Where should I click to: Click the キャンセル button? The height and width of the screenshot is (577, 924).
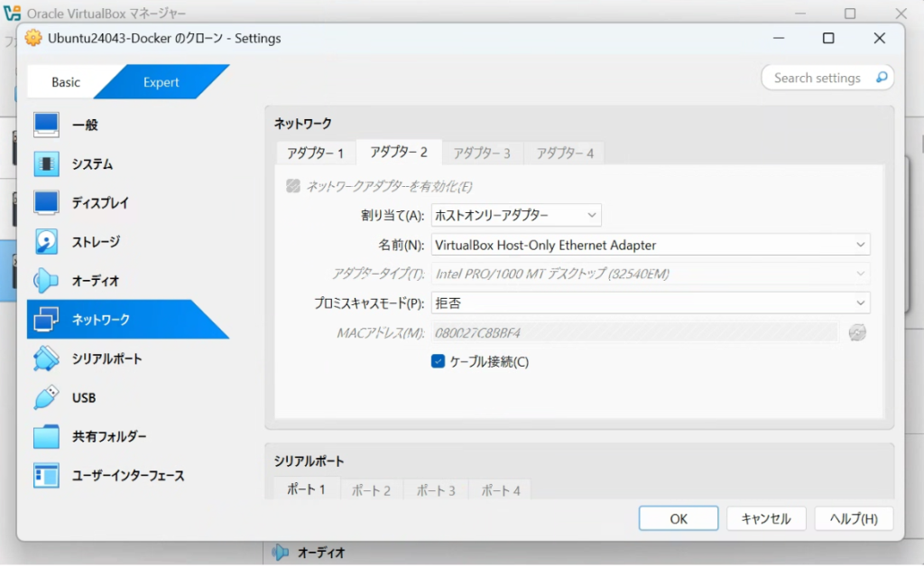coord(765,518)
